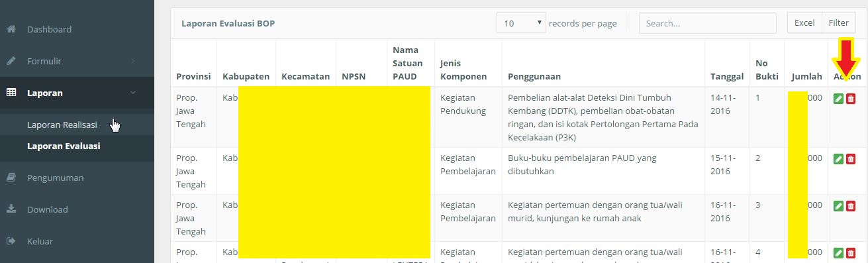
Task: Sort by Jenis Komponen column header
Action: (x=463, y=70)
